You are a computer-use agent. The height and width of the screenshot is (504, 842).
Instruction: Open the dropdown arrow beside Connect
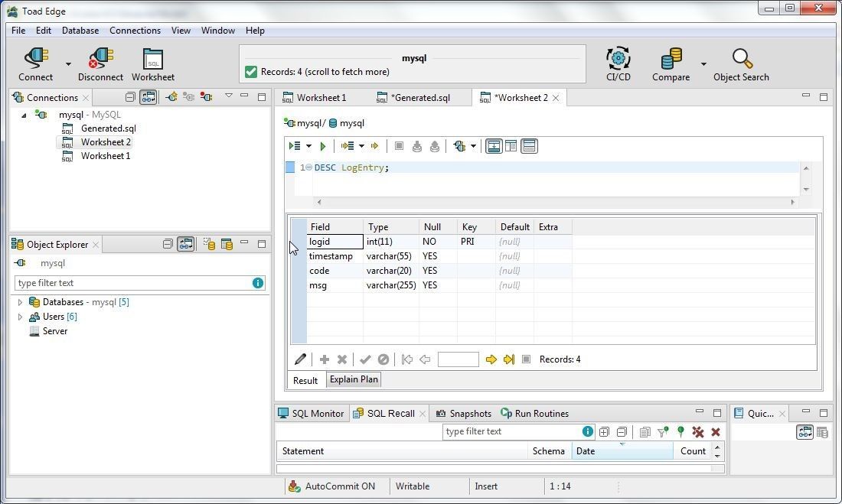(x=68, y=64)
